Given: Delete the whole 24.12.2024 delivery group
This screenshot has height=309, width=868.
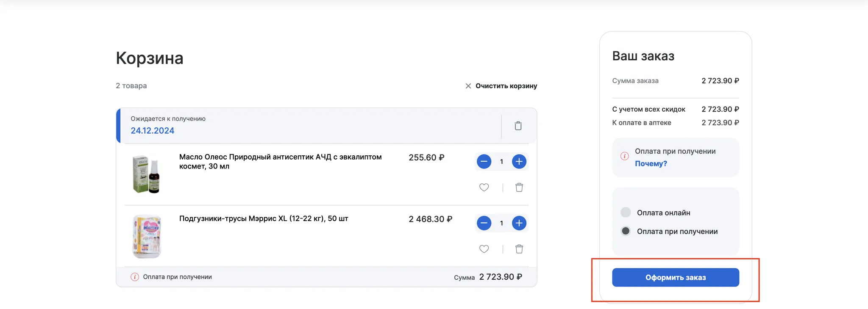Looking at the screenshot, I should click(518, 126).
